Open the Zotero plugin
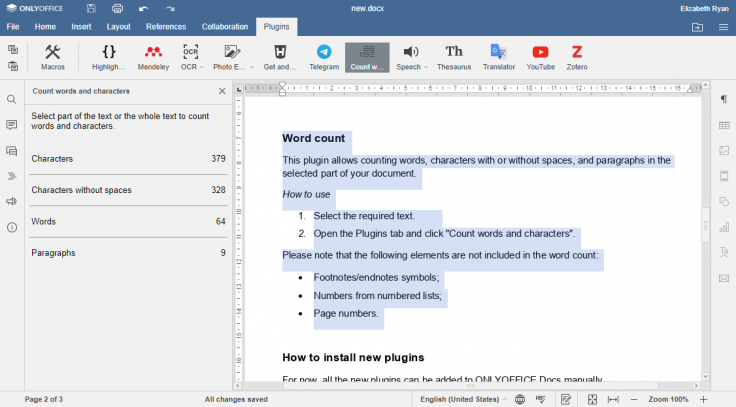Viewport: 736px width, 407px height. tap(577, 57)
